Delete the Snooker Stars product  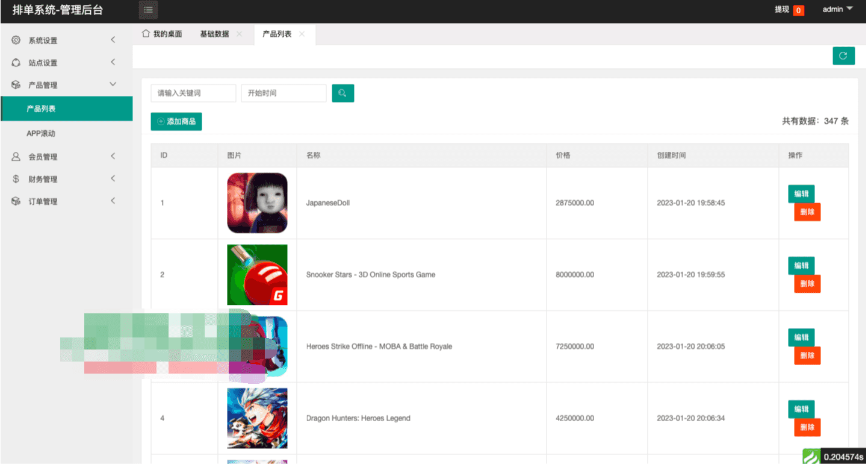point(807,284)
